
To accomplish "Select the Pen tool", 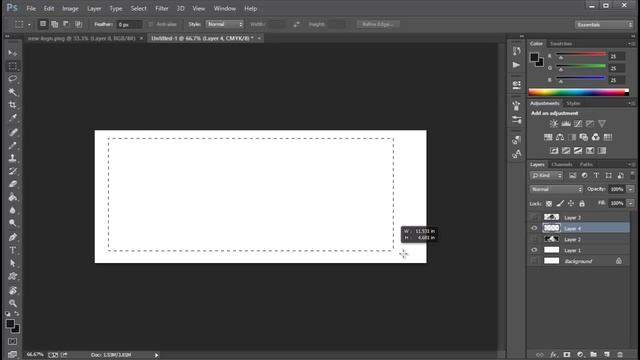I will 13,237.
